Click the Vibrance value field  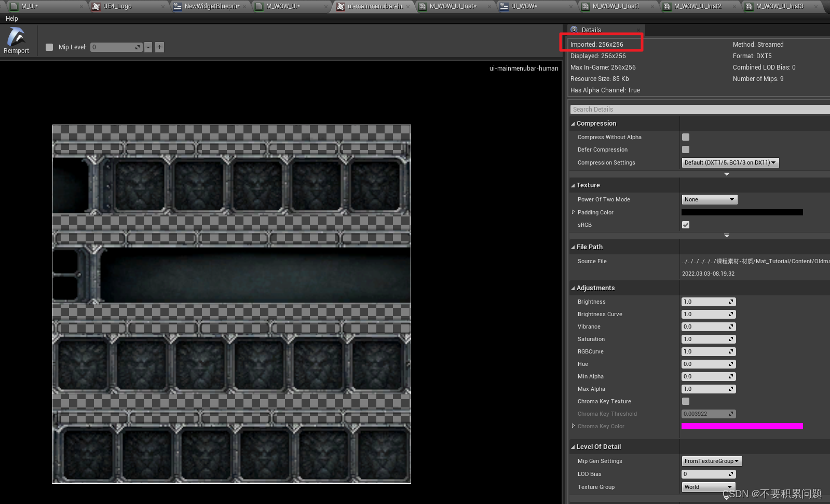709,326
